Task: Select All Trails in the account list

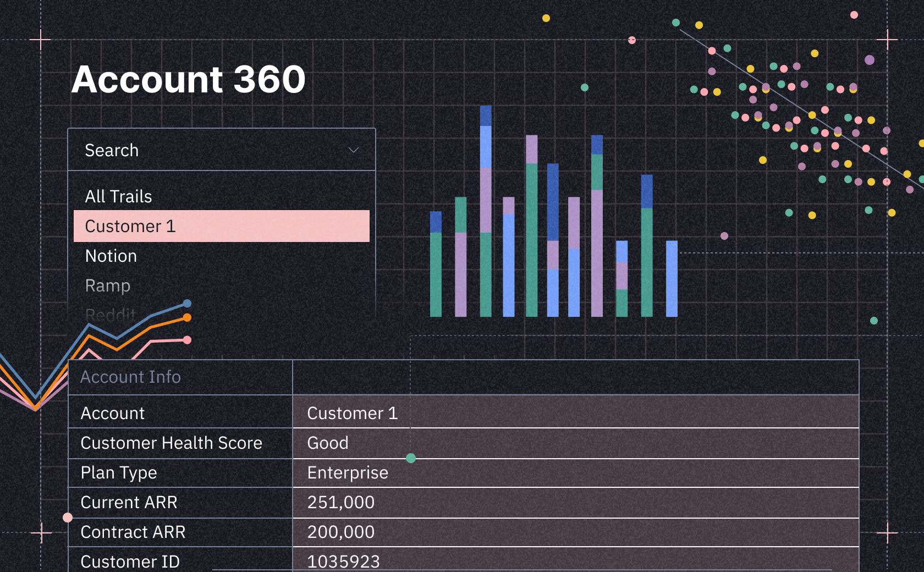Action: click(118, 196)
